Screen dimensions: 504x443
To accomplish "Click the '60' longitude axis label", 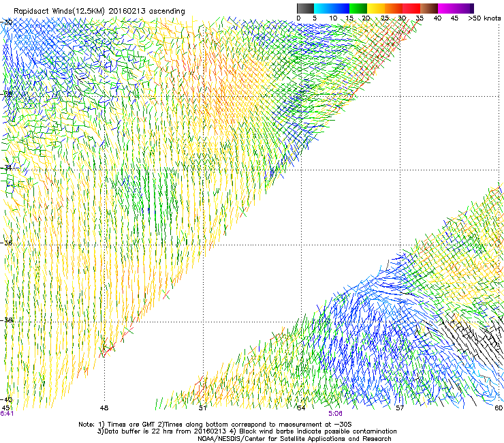I will (x=499, y=408).
